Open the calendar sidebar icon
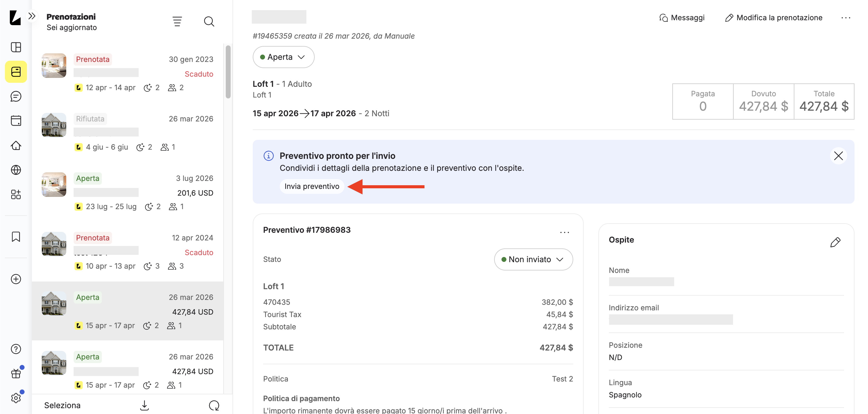This screenshot has height=414, width=868. pos(16,121)
